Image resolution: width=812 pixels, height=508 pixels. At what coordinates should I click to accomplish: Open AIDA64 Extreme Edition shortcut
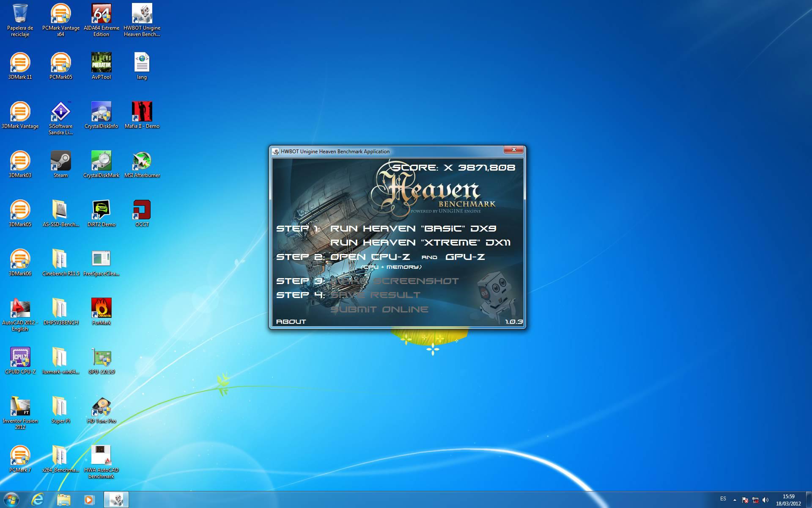pyautogui.click(x=101, y=20)
